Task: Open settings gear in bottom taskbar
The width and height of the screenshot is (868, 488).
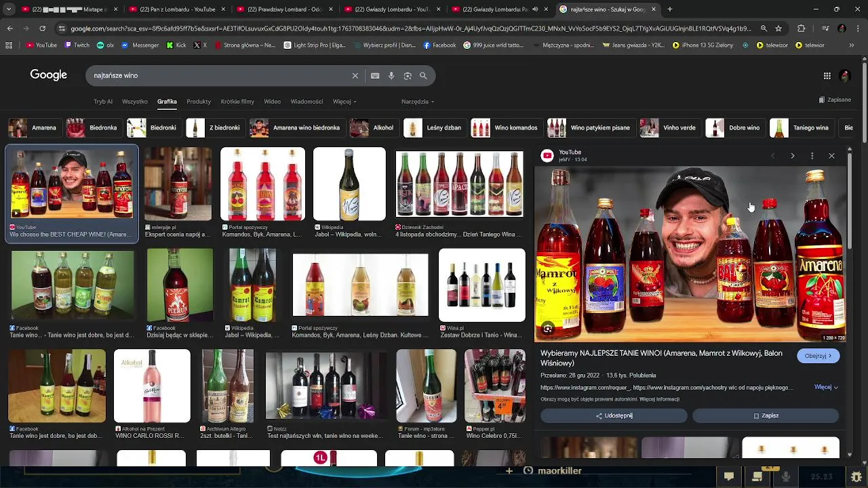Action: 856,476
